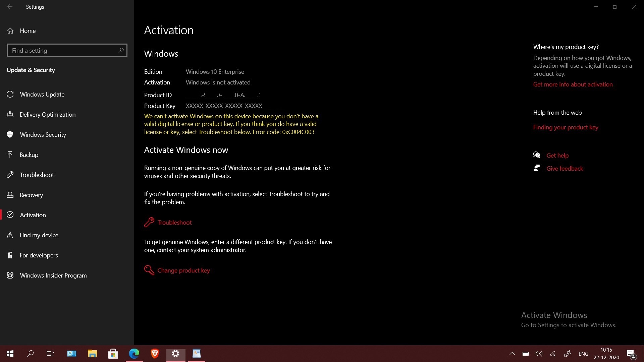Viewport: 644px width, 362px height.
Task: Expand hidden system tray icons chevron
Action: [512, 354]
